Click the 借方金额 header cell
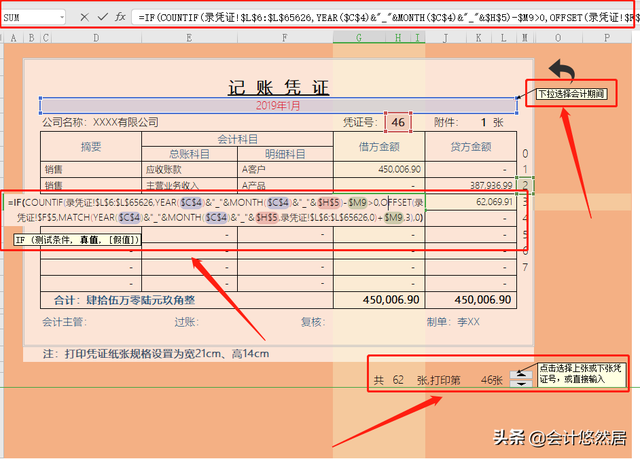The image size is (640, 459). pos(379,146)
